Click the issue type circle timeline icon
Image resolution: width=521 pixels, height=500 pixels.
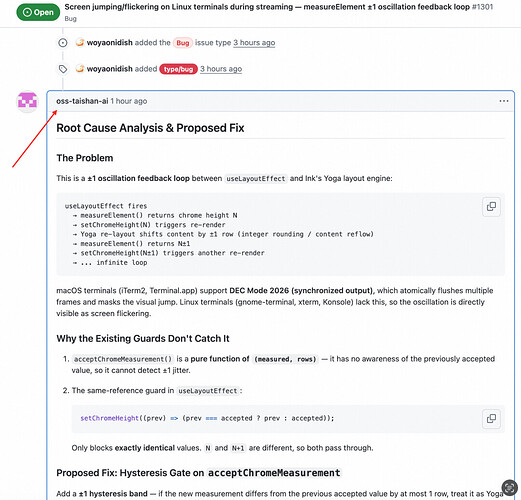[63, 43]
